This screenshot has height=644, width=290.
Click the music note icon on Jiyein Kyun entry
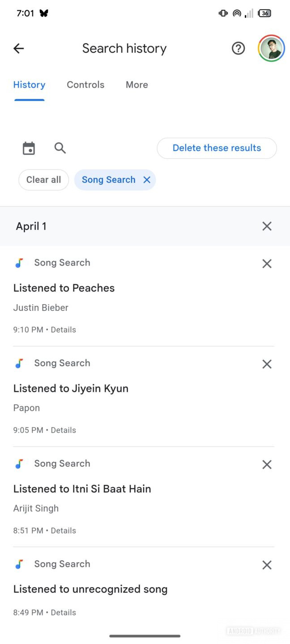tap(19, 363)
